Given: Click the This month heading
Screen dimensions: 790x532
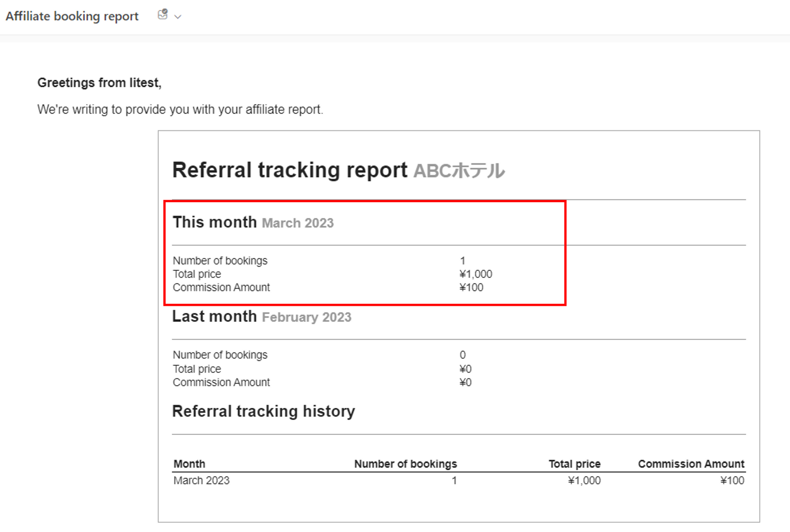Looking at the screenshot, I should click(214, 222).
